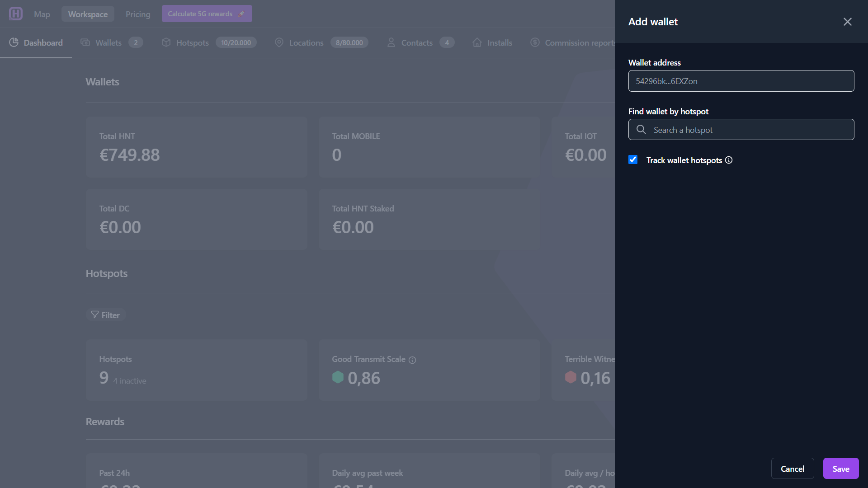Click the Wallets section heading
The height and width of the screenshot is (488, 868).
103,82
